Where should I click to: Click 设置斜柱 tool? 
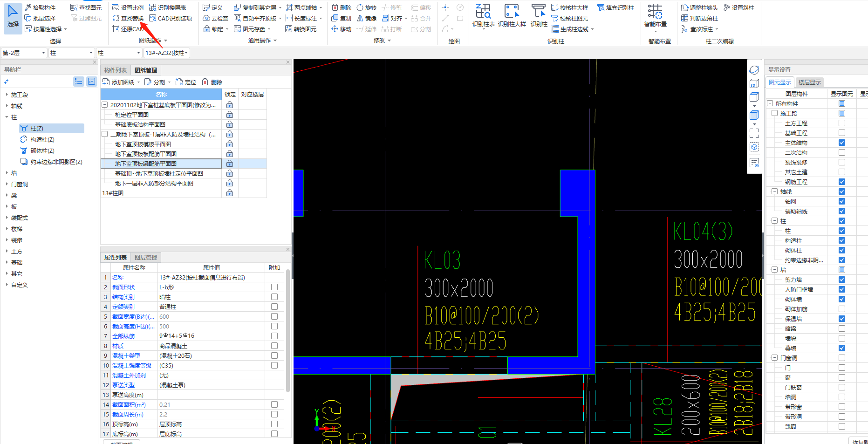click(739, 7)
